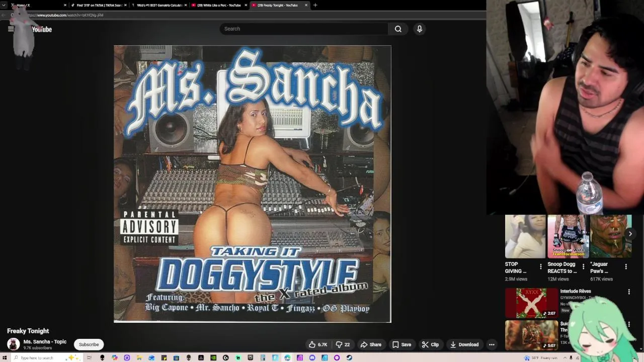Open options menu for Interlude Rêves
Screen dimensions: 644x362
629,292
